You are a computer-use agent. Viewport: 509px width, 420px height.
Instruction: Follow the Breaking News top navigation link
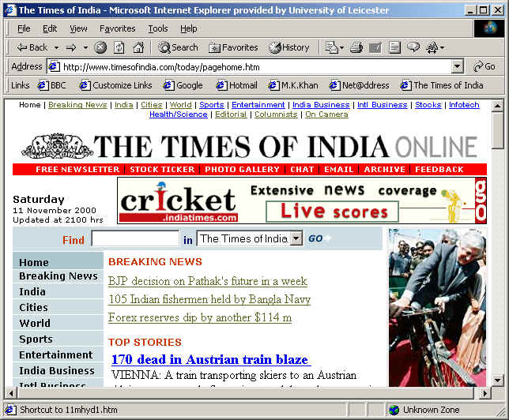tap(77, 105)
